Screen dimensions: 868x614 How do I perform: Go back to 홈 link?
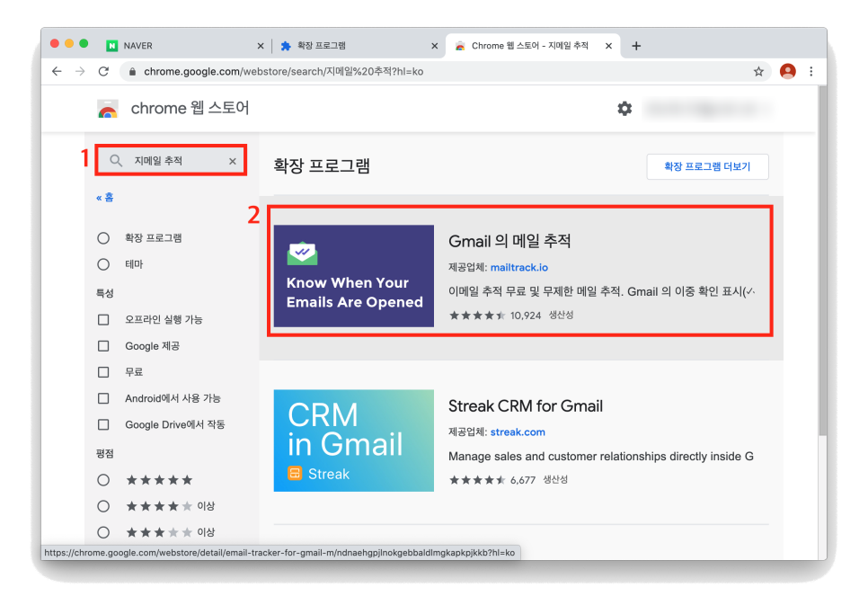tap(104, 197)
